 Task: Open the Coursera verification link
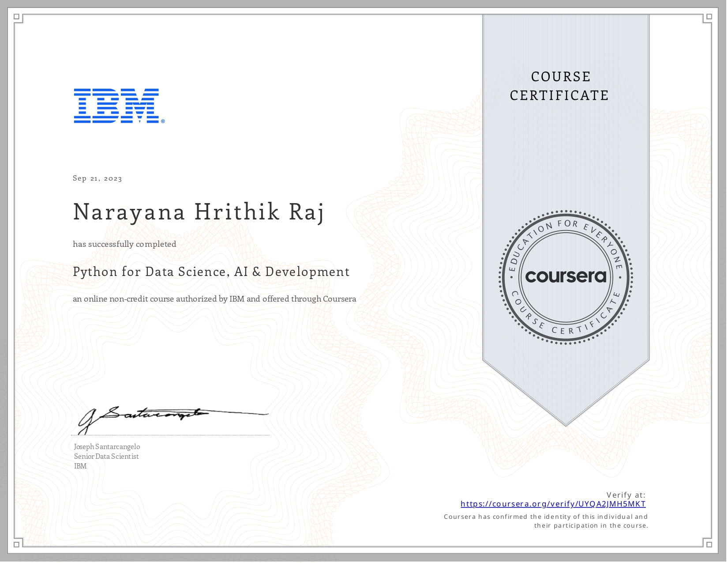pos(553,503)
